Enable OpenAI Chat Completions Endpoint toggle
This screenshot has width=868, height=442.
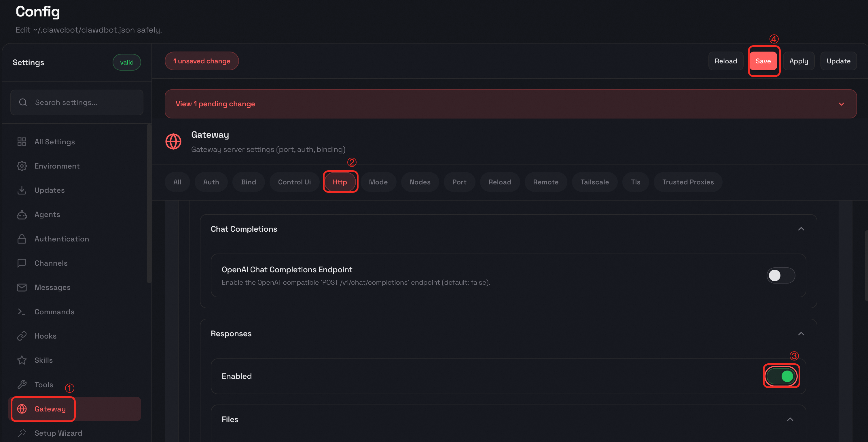click(780, 275)
